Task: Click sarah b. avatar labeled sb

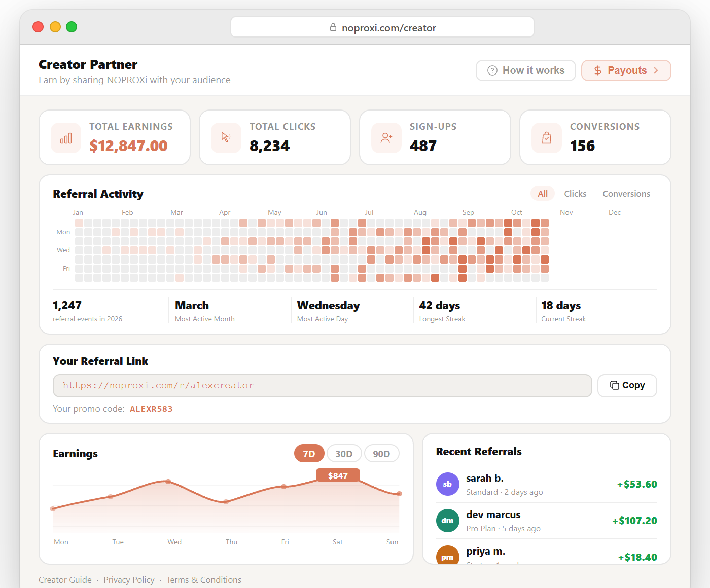Action: pos(447,484)
